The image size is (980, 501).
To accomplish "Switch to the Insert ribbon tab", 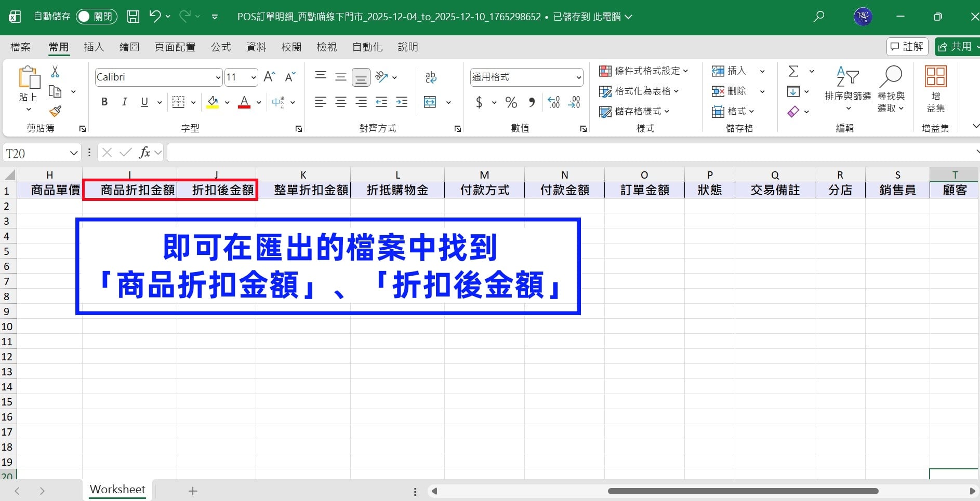I will (x=94, y=47).
